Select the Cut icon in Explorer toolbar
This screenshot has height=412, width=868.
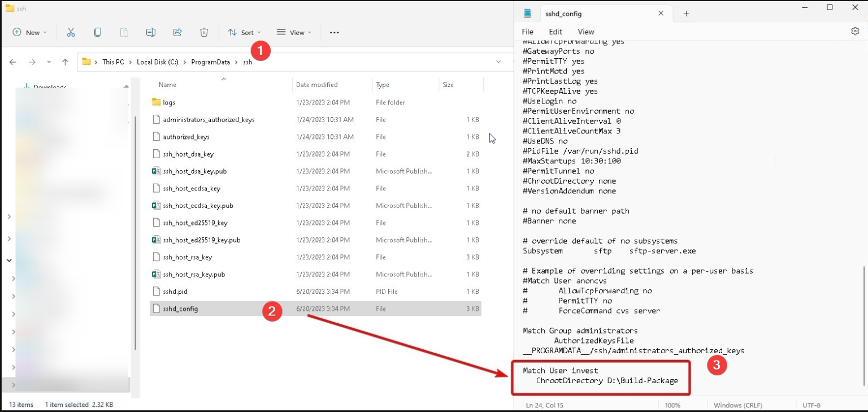point(71,32)
